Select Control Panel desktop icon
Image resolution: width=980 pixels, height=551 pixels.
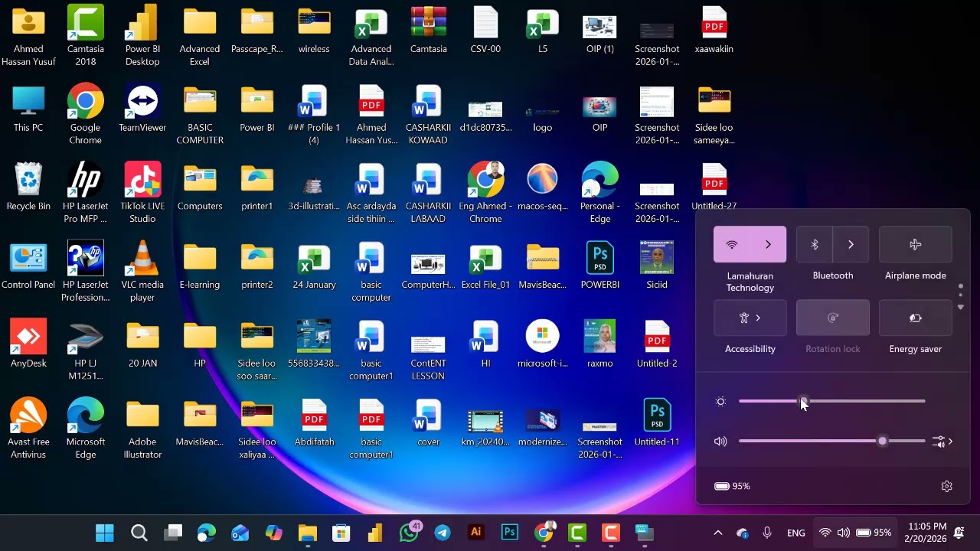(x=28, y=266)
